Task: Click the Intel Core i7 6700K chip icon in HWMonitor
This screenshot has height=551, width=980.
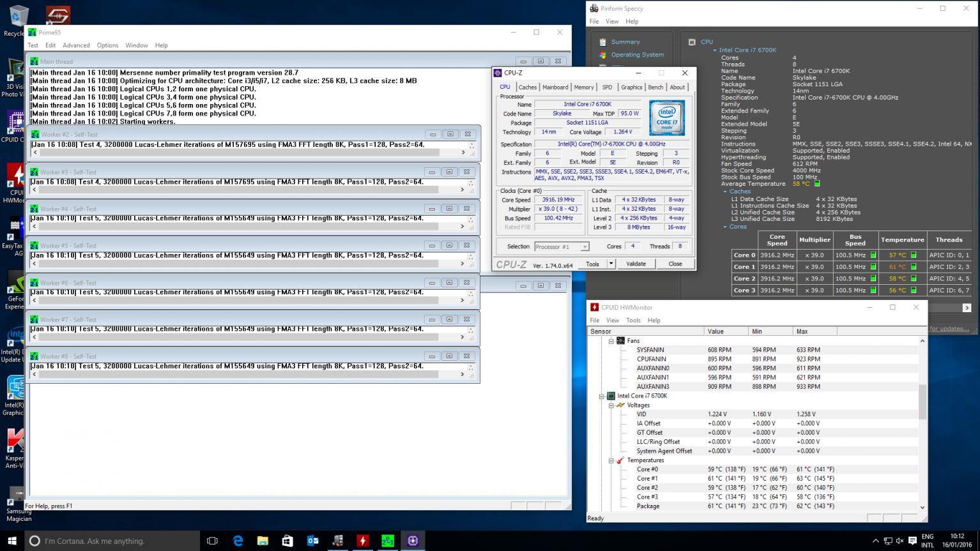Action: point(611,396)
